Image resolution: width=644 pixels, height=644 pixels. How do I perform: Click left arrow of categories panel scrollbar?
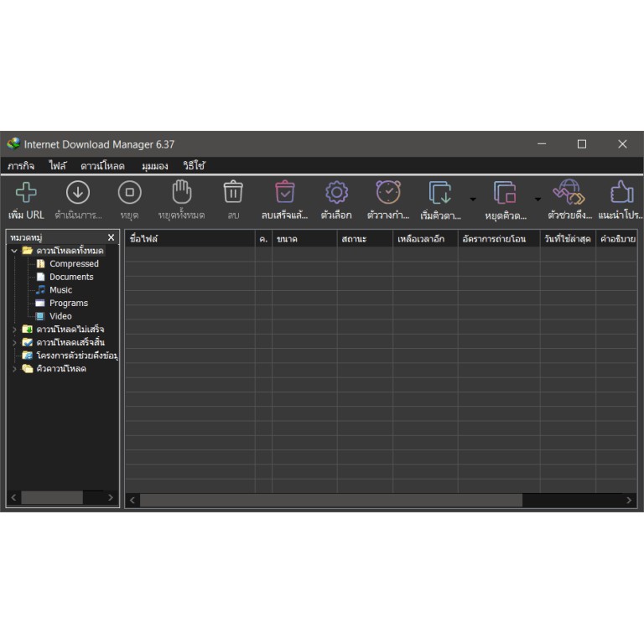click(14, 498)
